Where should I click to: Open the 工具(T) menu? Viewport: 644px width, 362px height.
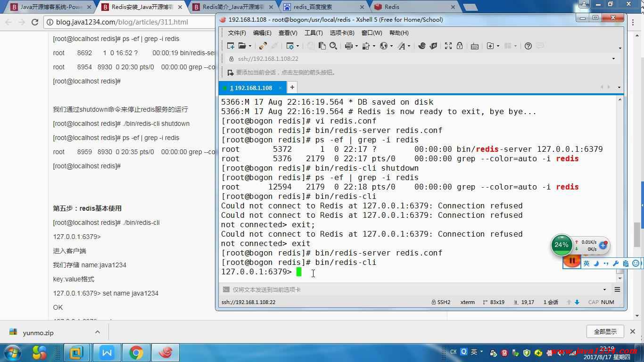314,33
